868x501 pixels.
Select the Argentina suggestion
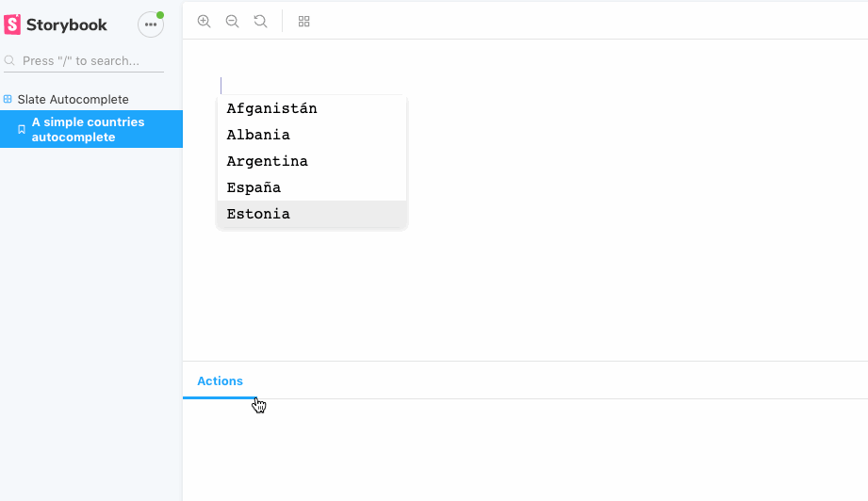click(x=267, y=161)
